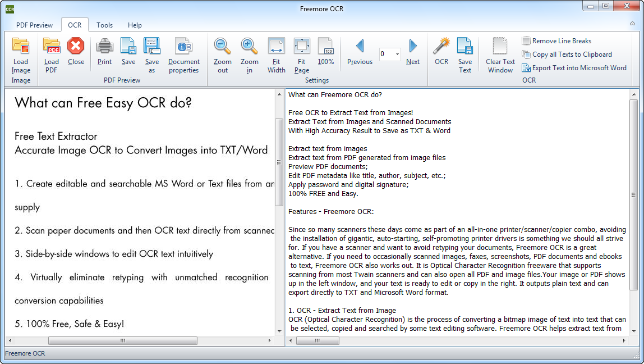Image resolution: width=644 pixels, height=364 pixels.
Task: Click the left pane scroll up arrow
Action: [279, 94]
